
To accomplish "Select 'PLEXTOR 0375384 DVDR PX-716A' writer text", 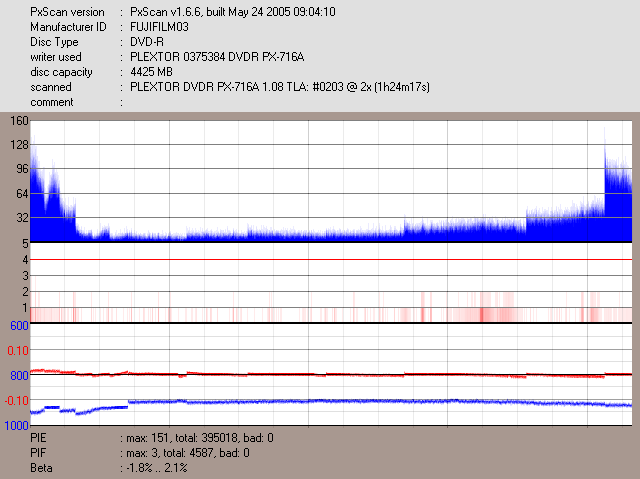I will point(217,57).
